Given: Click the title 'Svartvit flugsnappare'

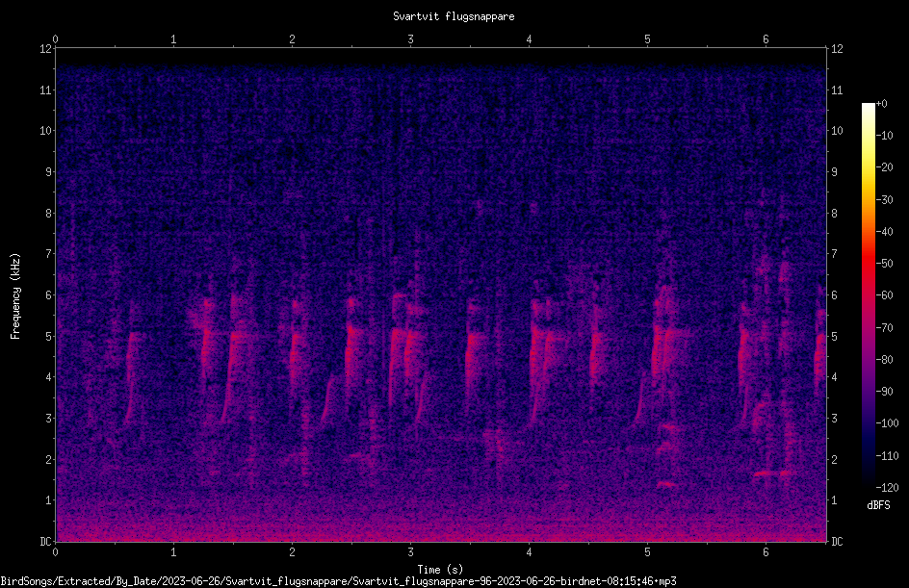Looking at the screenshot, I should tap(454, 16).
